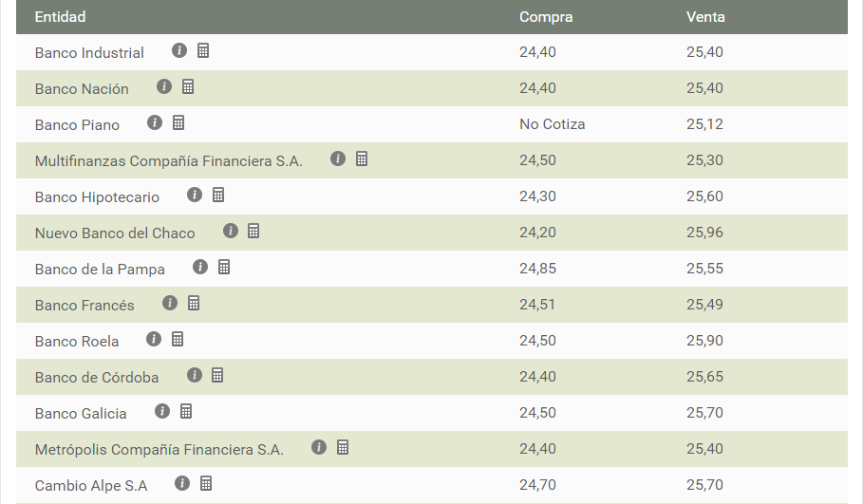The image size is (863, 504).
Task: Click info icon for Cambio Alpe S.A
Action: pos(182,483)
